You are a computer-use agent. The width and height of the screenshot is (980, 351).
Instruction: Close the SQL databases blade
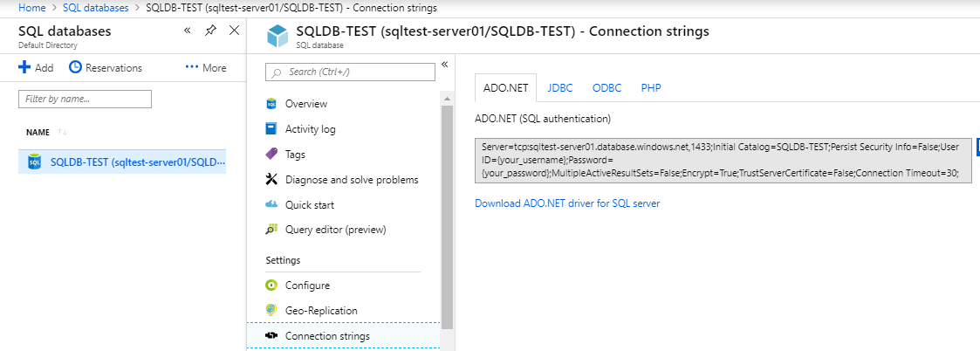coord(235,30)
